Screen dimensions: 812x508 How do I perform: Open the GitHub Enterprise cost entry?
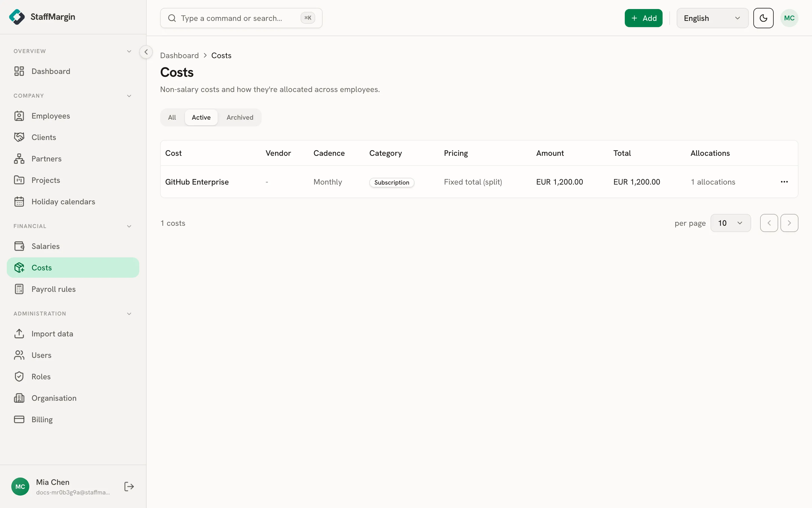click(197, 182)
